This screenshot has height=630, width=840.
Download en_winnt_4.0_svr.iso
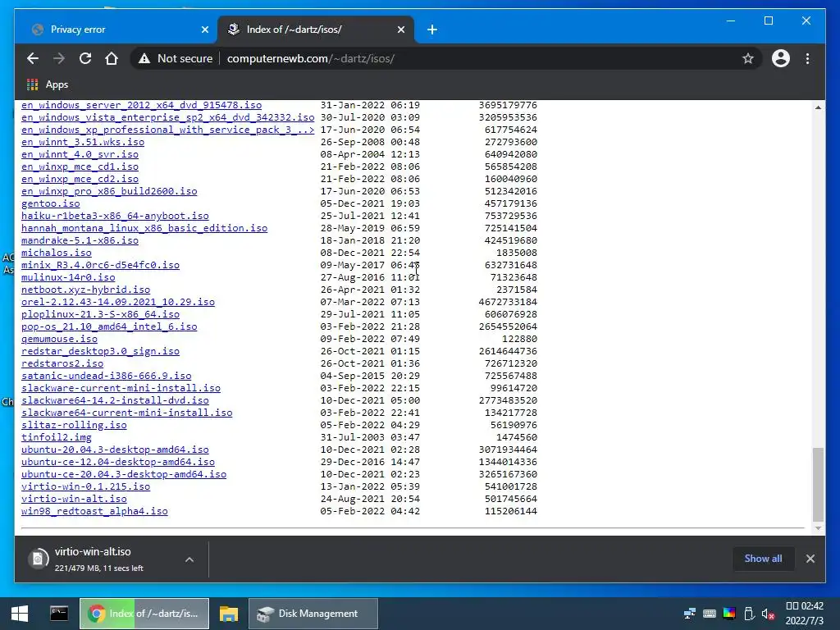[x=80, y=154]
